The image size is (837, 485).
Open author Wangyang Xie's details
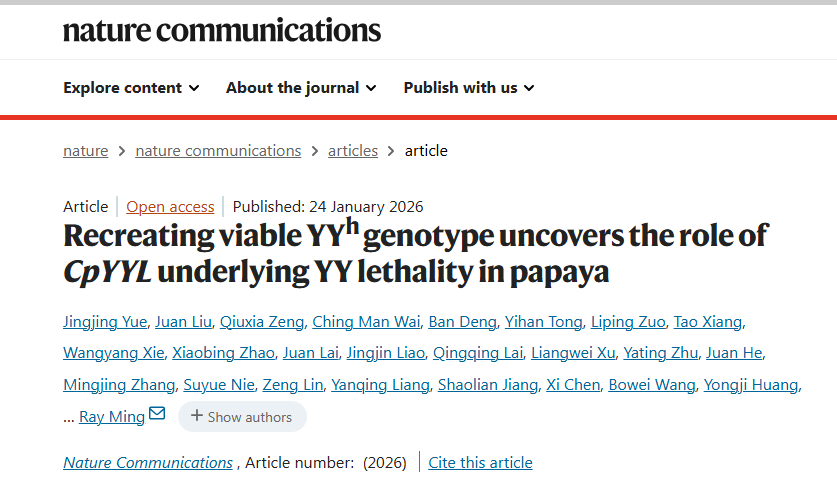[x=113, y=353]
